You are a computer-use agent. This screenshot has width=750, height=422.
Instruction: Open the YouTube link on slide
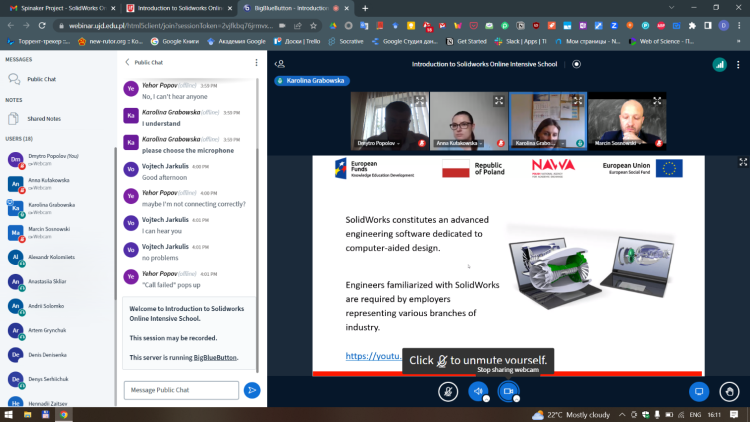[x=372, y=356]
